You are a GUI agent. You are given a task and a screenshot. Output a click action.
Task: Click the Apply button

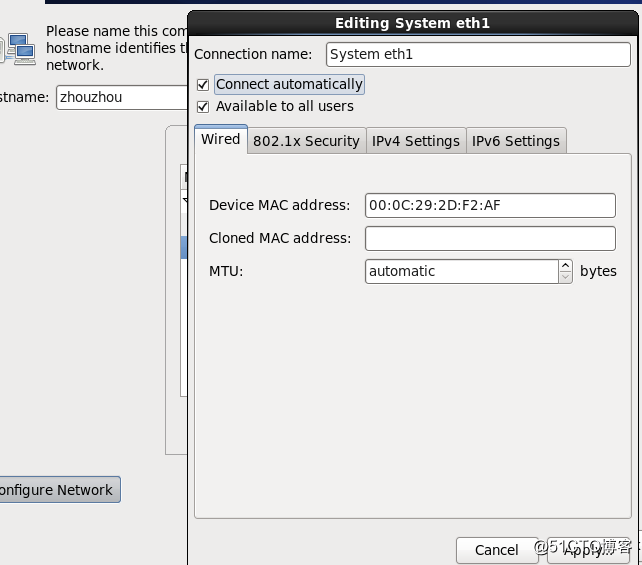[588, 550]
